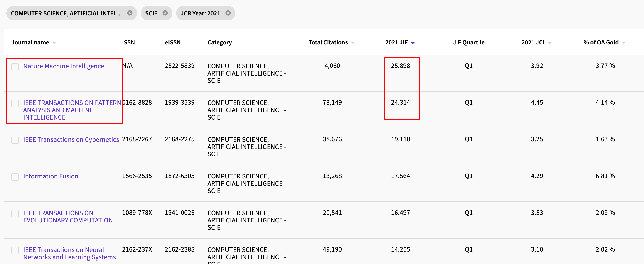Open IEEE Transactions on Cybernetics link

coord(71,139)
